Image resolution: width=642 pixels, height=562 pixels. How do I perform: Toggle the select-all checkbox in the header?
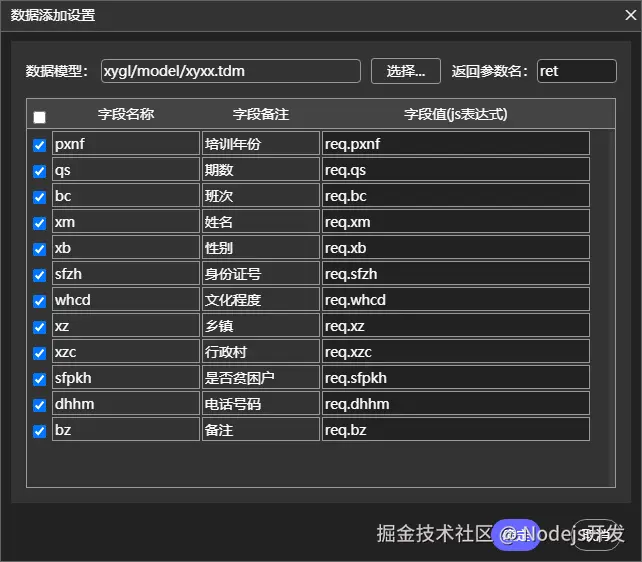39,117
